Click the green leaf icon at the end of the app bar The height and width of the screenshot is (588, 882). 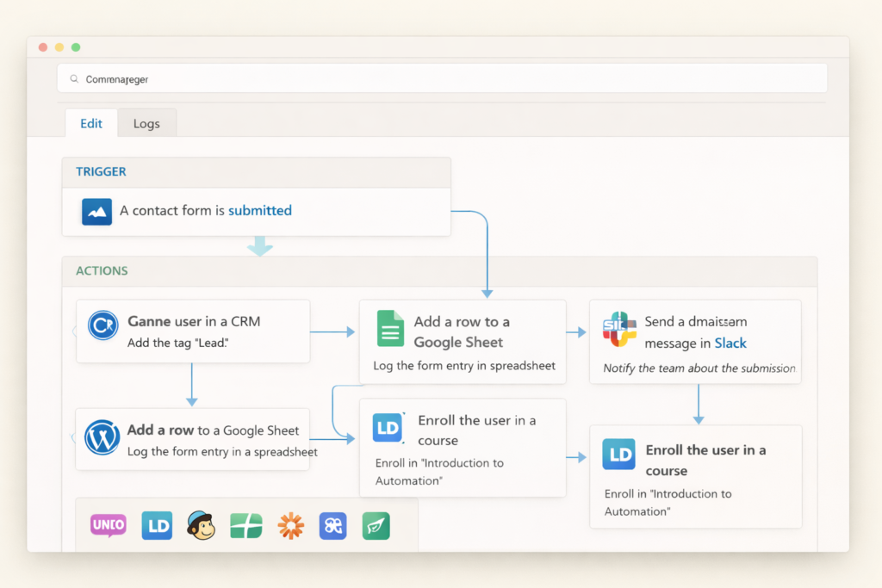(x=376, y=526)
